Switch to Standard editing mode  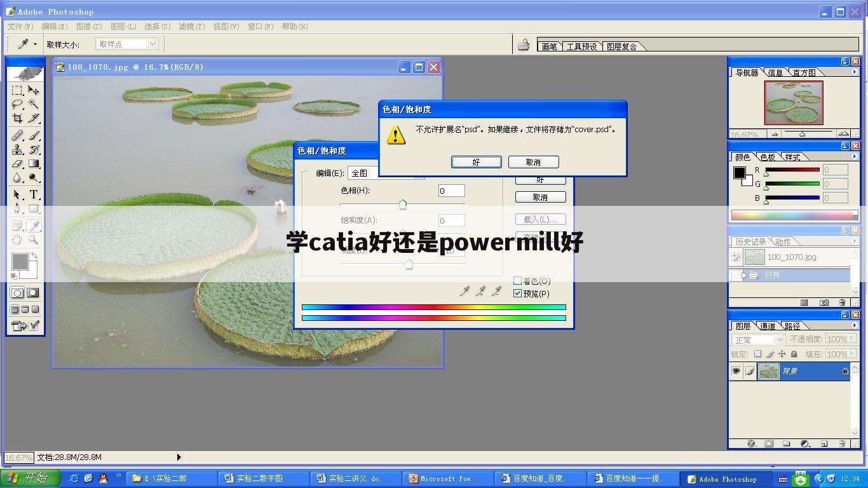pos(17,293)
